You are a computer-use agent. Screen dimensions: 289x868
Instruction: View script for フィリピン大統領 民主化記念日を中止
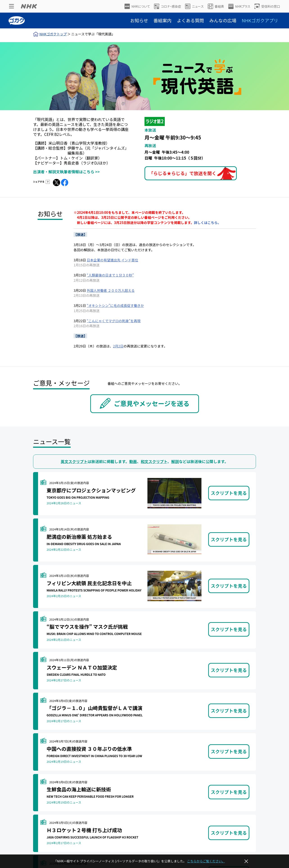(229, 586)
